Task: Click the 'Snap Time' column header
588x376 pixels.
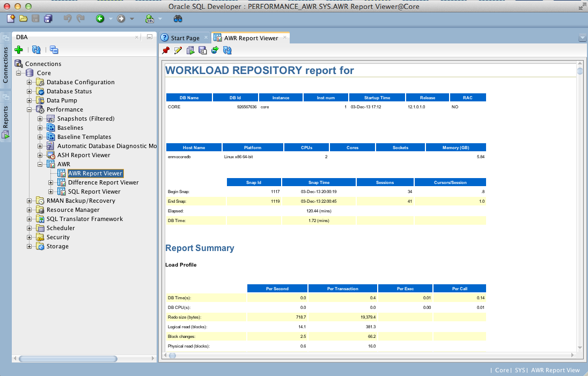Action: (319, 182)
